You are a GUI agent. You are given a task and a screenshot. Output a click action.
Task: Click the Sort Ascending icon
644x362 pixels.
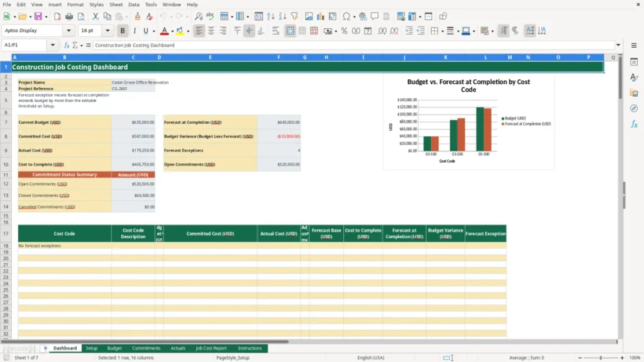coord(270,16)
